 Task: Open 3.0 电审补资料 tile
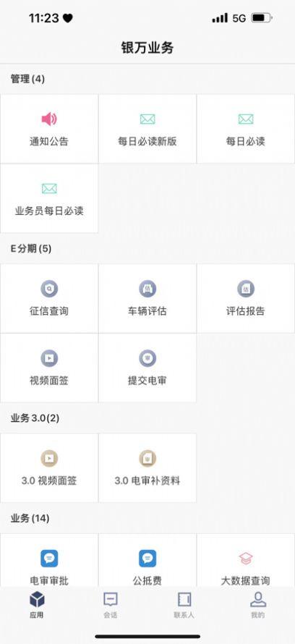(x=147, y=467)
